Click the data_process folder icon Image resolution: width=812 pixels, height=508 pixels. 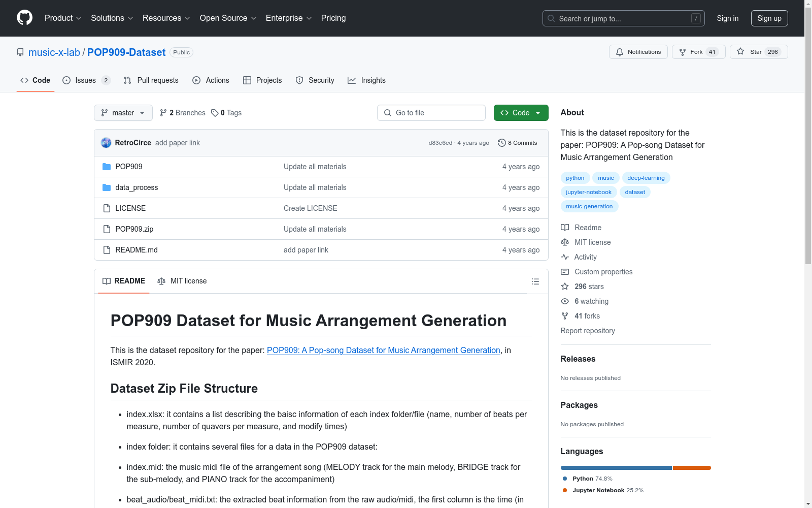point(107,187)
